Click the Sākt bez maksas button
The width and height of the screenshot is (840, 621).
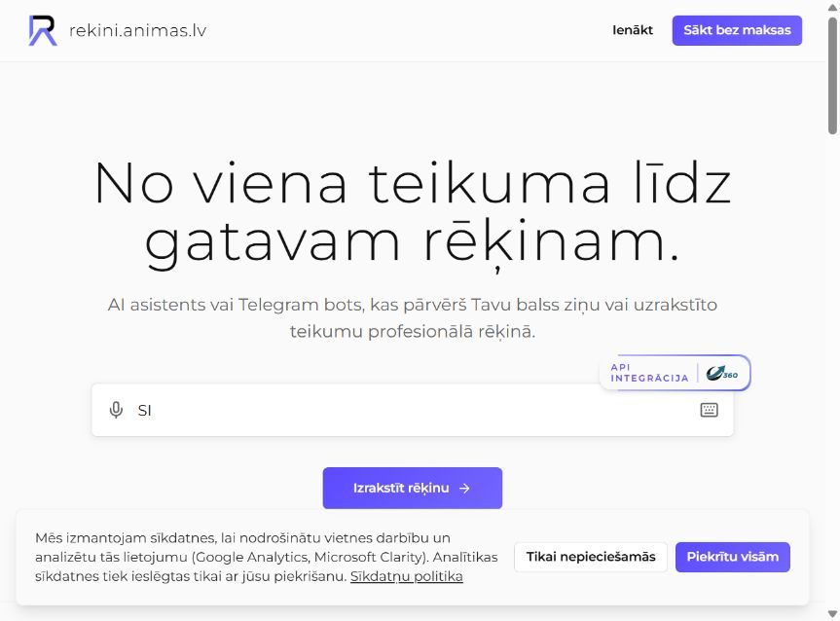pos(737,30)
